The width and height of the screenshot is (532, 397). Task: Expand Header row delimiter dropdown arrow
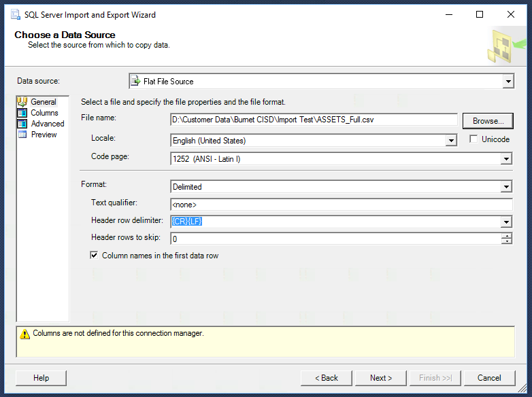click(506, 222)
